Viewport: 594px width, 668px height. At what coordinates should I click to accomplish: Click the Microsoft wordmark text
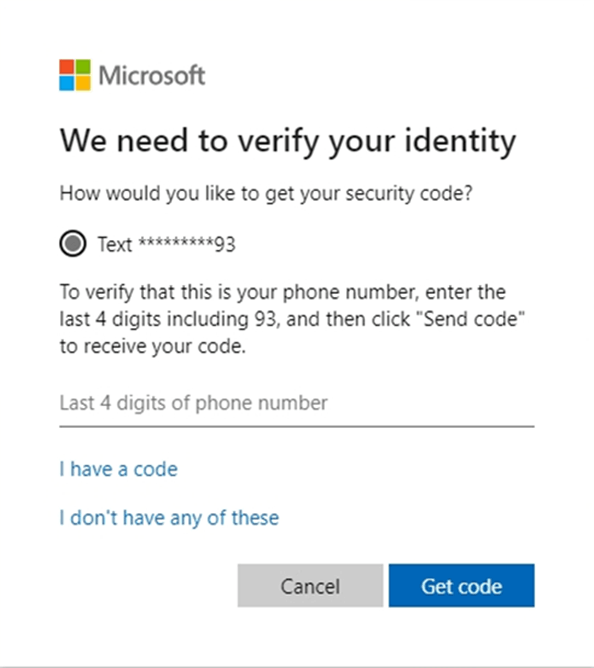(x=152, y=75)
